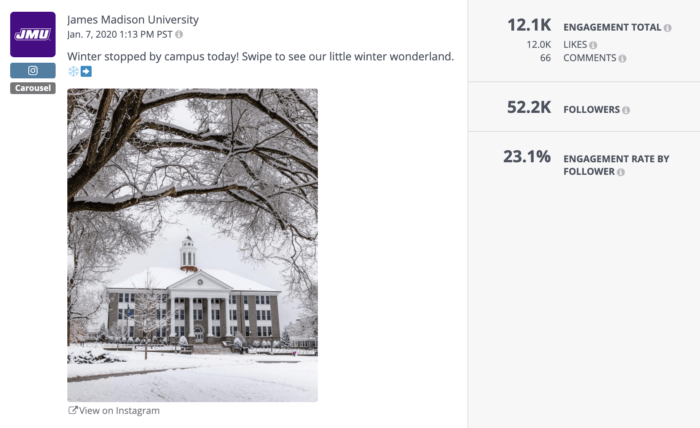Click info icon after Engagement Rate by Follower
This screenshot has height=428, width=700.
pos(621,172)
